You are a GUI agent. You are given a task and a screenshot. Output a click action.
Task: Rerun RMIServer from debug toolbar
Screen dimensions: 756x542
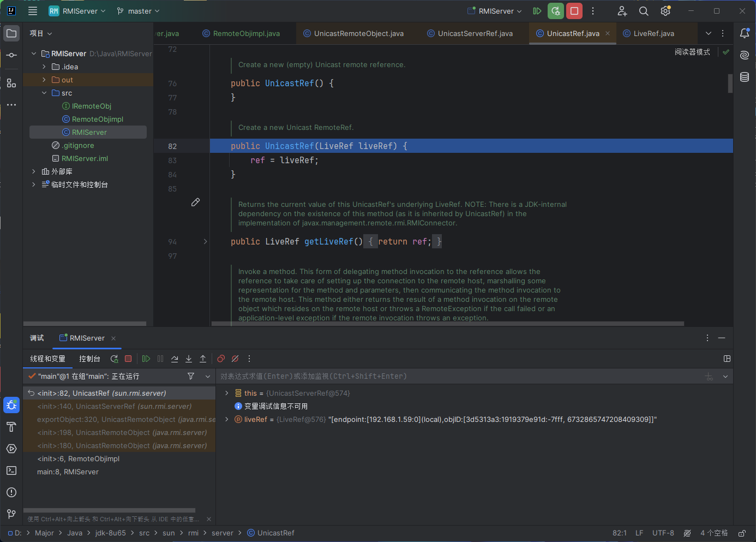coord(114,359)
